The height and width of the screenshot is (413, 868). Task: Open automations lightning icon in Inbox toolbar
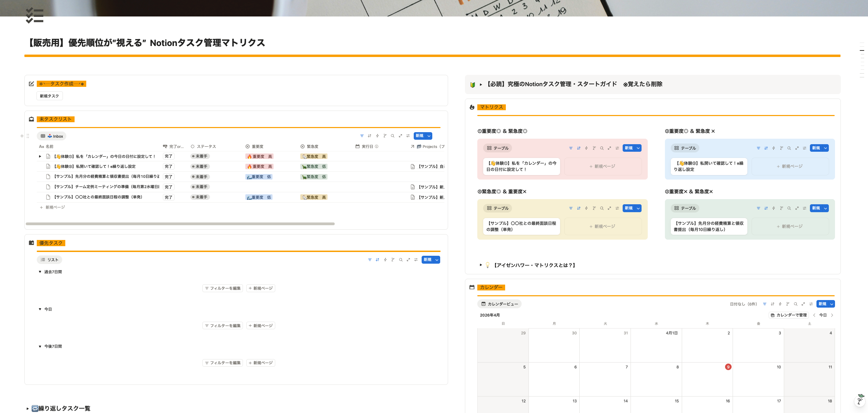click(377, 136)
